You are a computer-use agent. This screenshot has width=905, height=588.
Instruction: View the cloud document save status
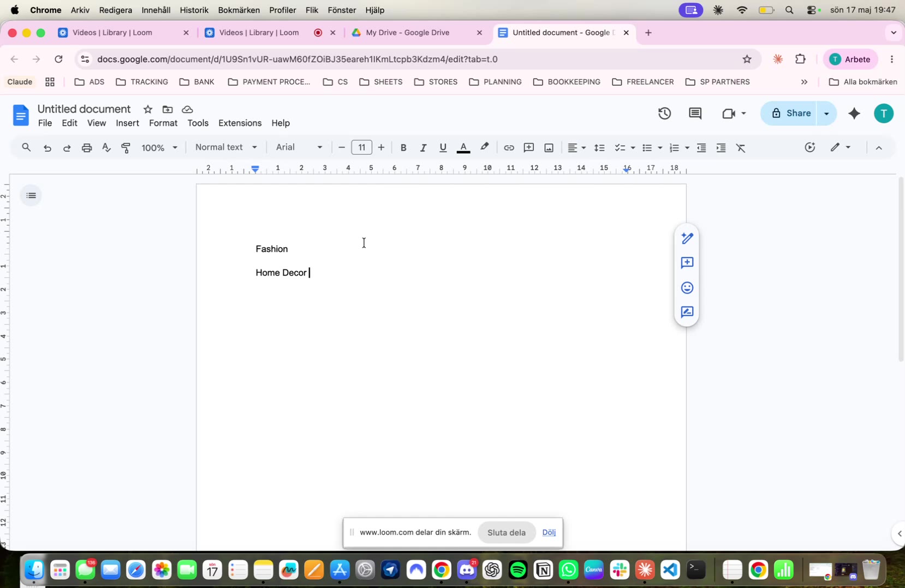tap(187, 109)
